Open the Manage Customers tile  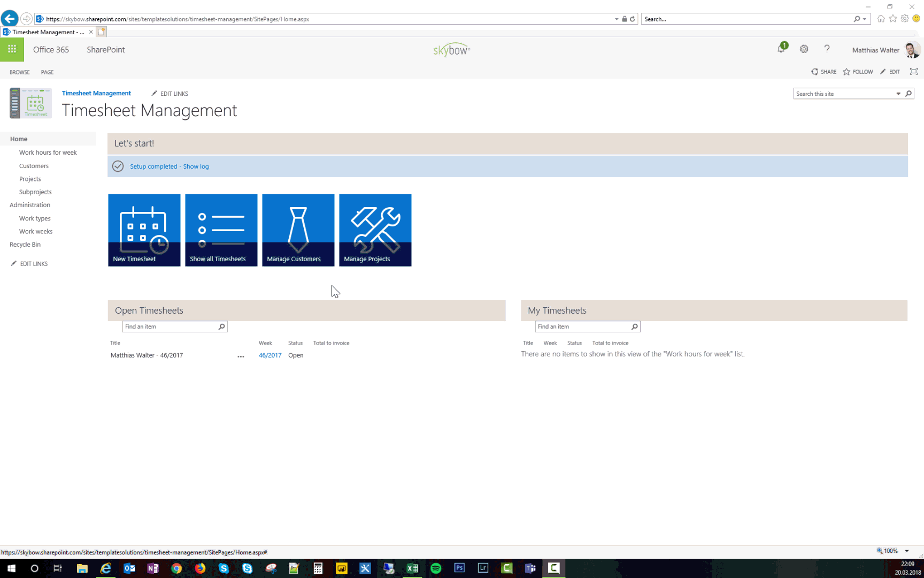(298, 230)
